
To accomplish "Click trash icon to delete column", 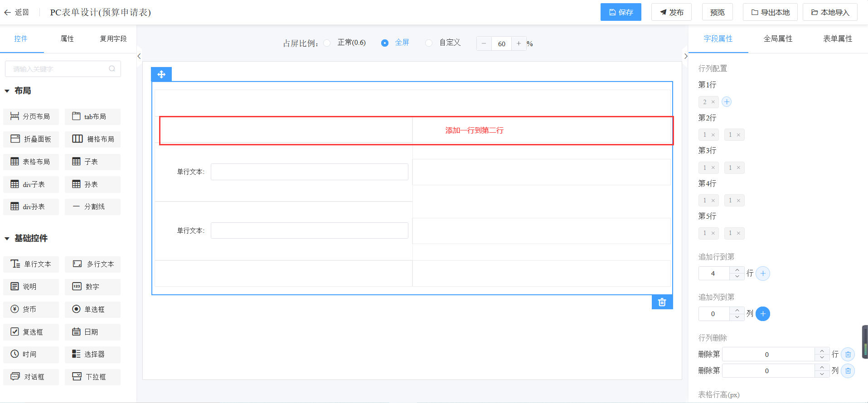I will (848, 371).
